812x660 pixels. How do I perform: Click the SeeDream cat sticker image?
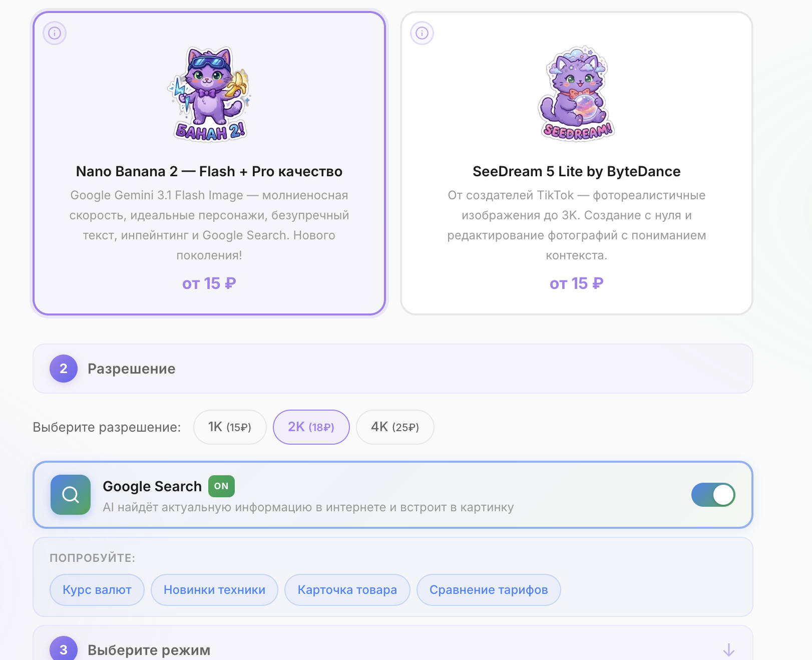coord(577,94)
